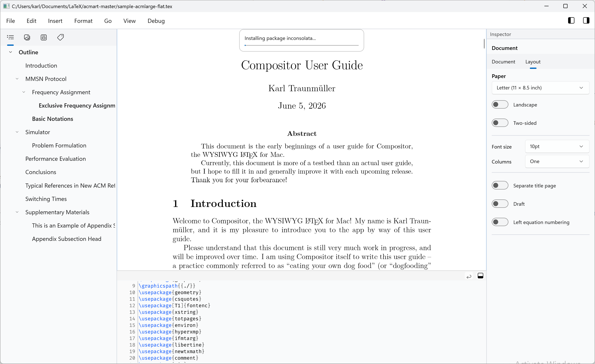Jump to Performance Evaluation outline item
This screenshot has height=364, width=595.
pos(56,159)
